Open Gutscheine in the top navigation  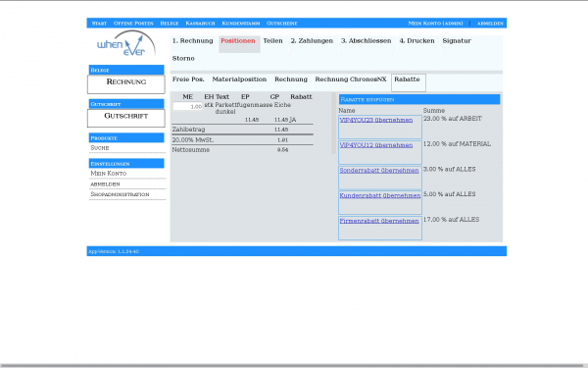click(x=282, y=24)
